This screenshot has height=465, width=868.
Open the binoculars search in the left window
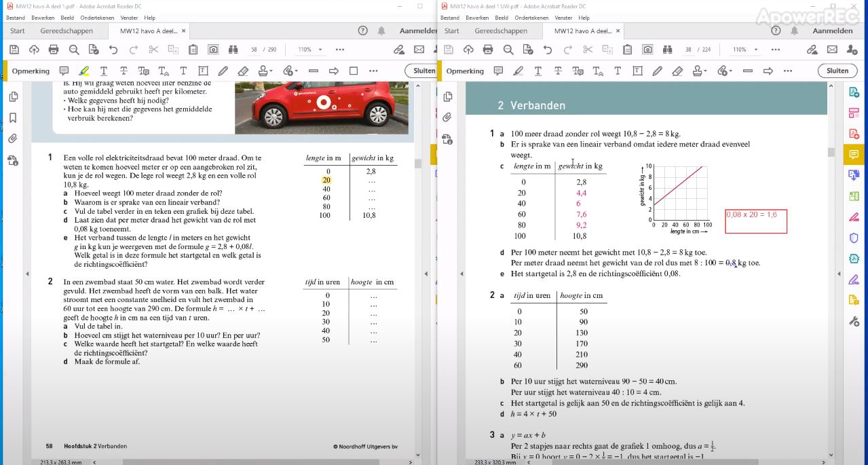coord(233,50)
